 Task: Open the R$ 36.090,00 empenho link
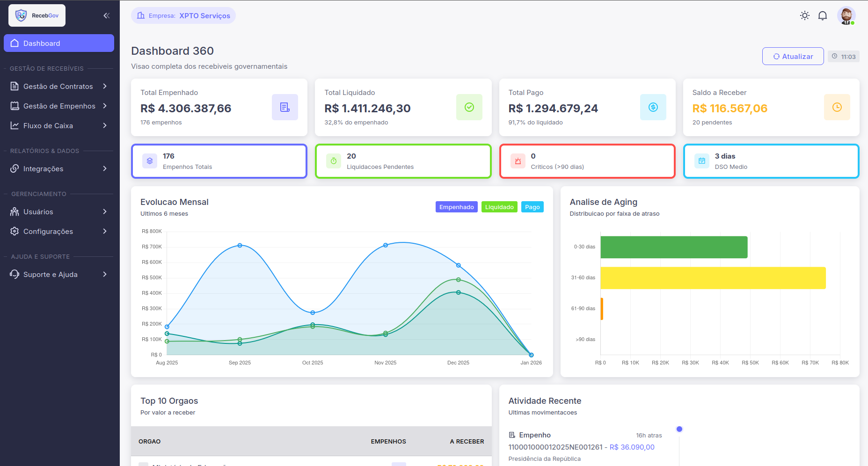click(632, 447)
